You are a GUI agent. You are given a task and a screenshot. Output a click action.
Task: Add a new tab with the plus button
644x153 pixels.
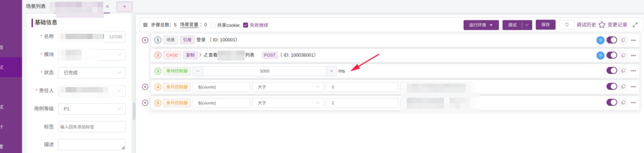point(125,6)
